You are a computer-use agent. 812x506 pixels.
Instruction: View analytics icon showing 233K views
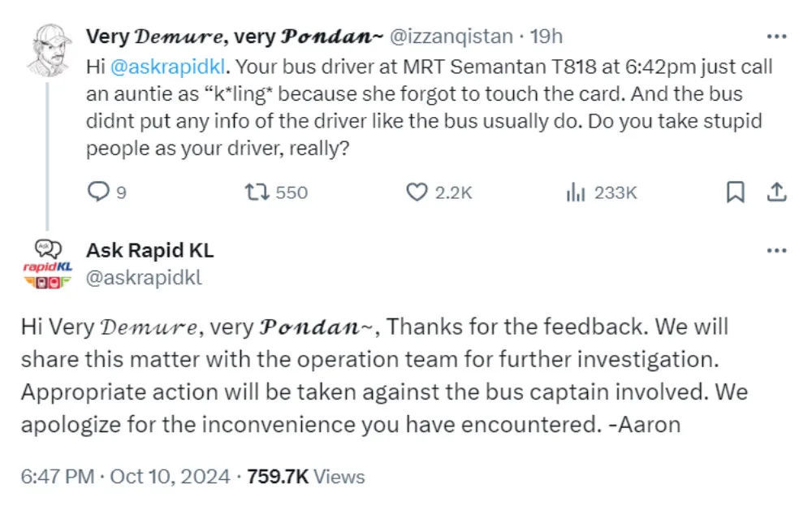point(576,192)
